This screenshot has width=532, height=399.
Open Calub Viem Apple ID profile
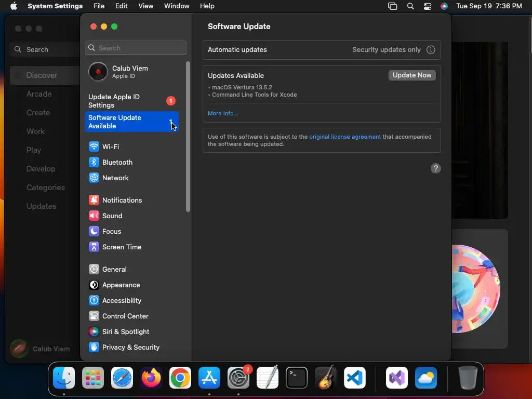pos(131,72)
